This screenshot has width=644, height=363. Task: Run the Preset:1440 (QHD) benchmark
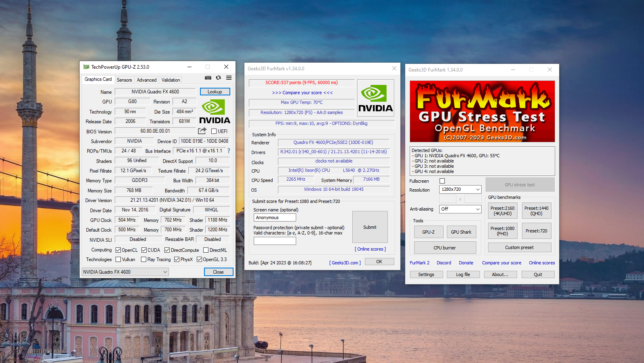[537, 211]
